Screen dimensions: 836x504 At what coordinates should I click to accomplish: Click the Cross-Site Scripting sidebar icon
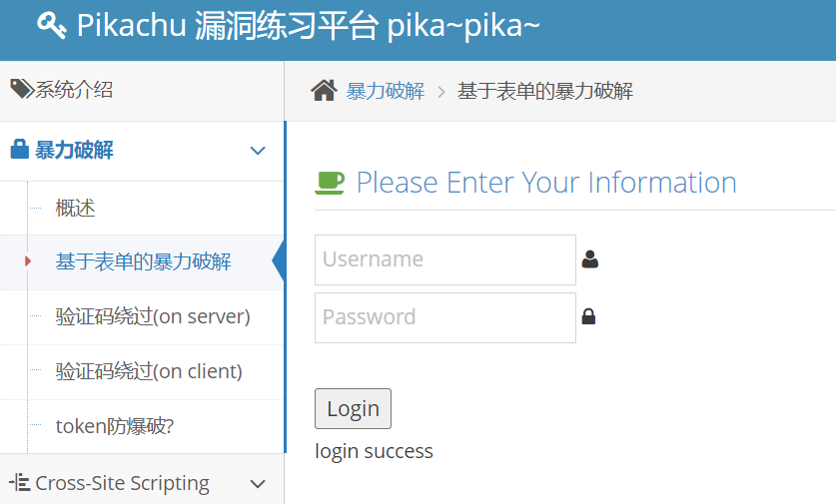[x=19, y=483]
